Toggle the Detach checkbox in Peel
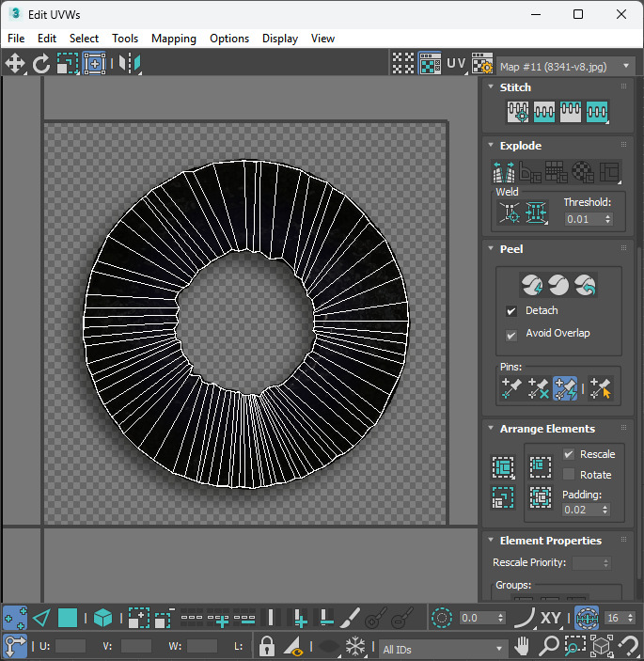The image size is (644, 661). point(511,311)
